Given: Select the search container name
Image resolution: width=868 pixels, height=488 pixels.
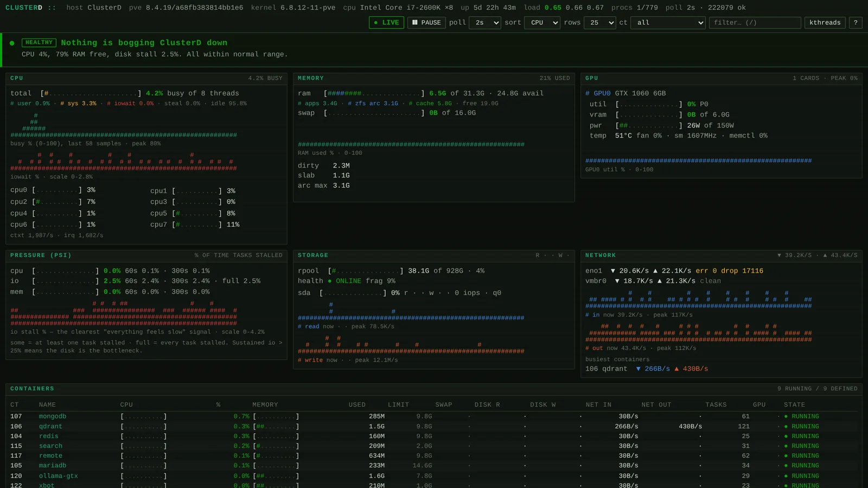Looking at the screenshot, I should (50, 446).
